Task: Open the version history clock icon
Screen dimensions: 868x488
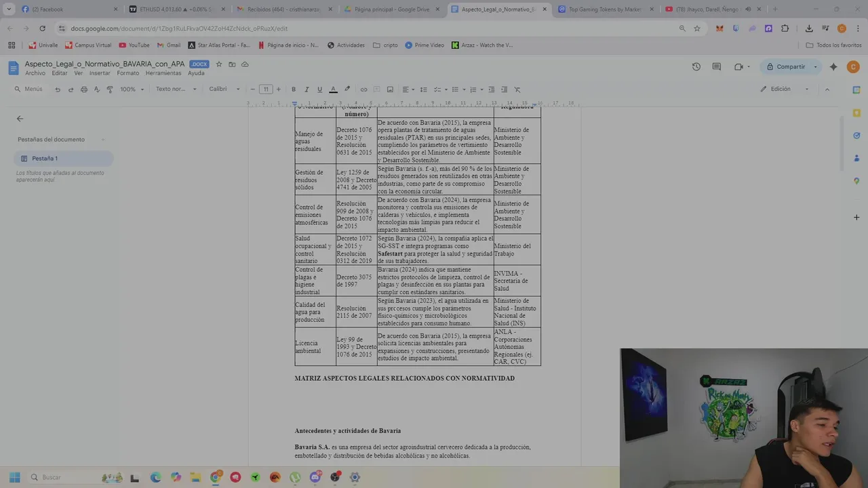Action: point(696,67)
